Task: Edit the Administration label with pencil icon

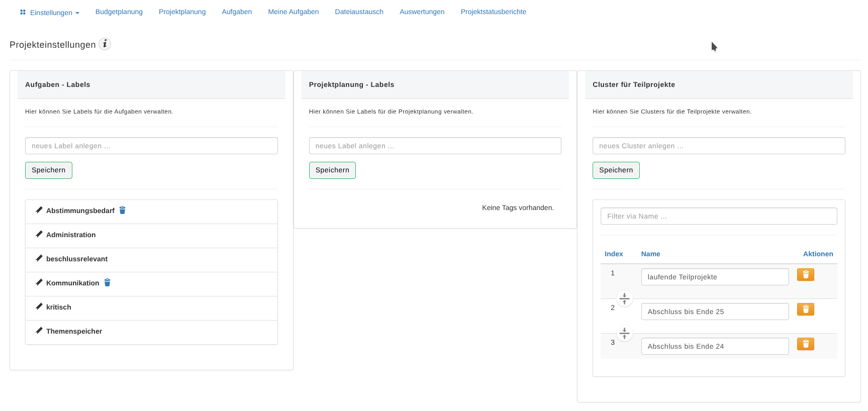Action: click(x=39, y=234)
